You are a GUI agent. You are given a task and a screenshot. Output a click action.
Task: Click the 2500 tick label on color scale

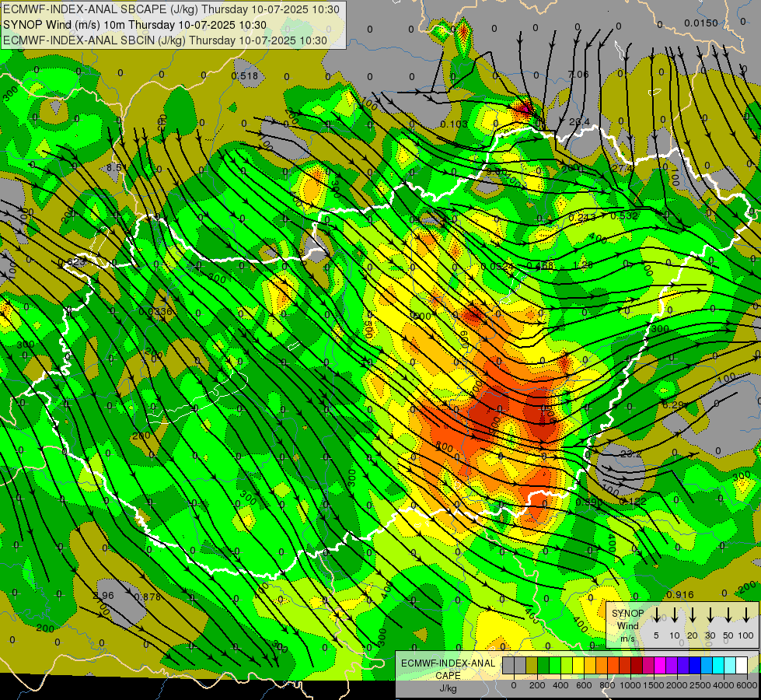point(700,685)
